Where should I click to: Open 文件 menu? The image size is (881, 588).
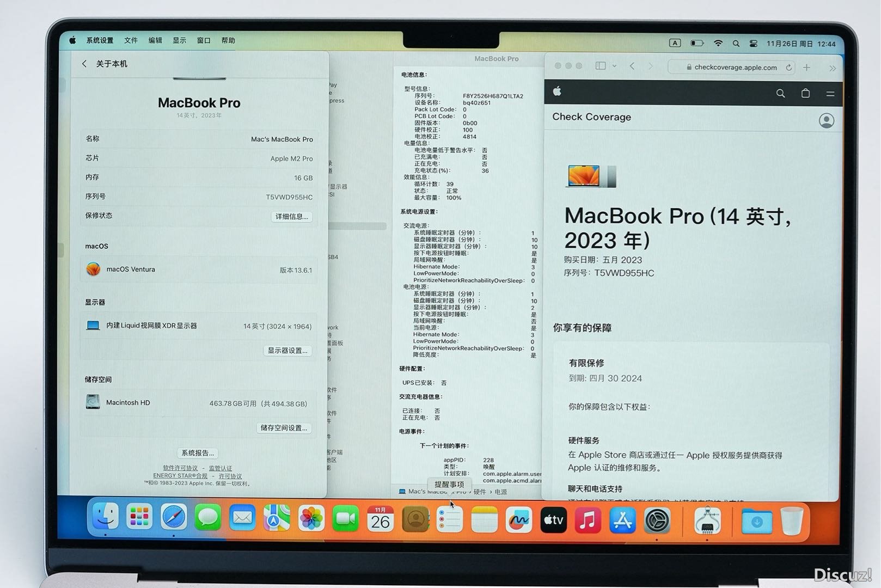coord(131,40)
